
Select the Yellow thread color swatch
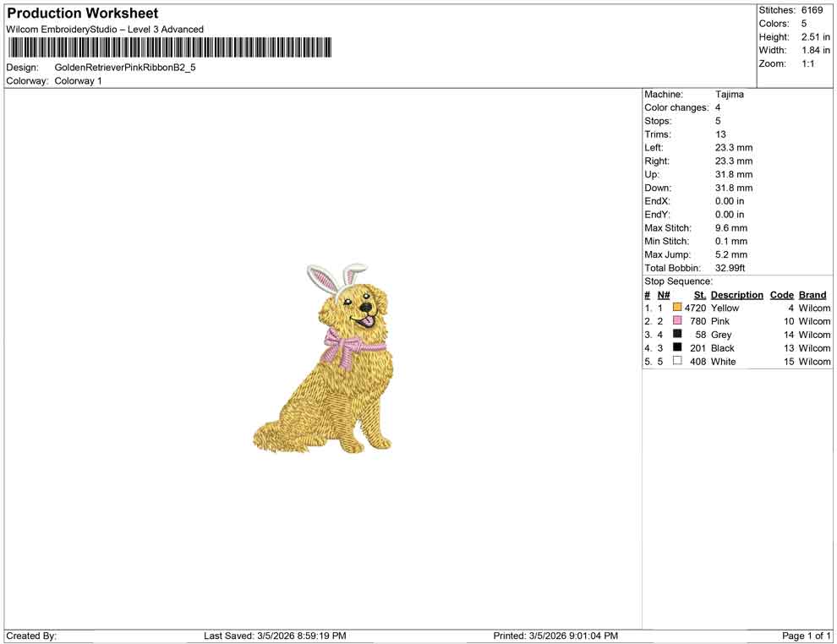coord(676,308)
